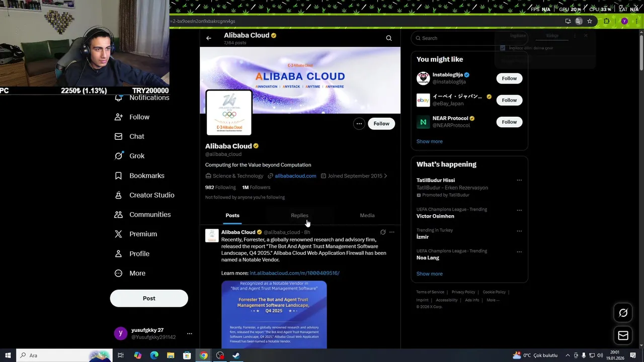Open Creator Studio in the sidebar
The height and width of the screenshot is (362, 644).
(x=145, y=195)
